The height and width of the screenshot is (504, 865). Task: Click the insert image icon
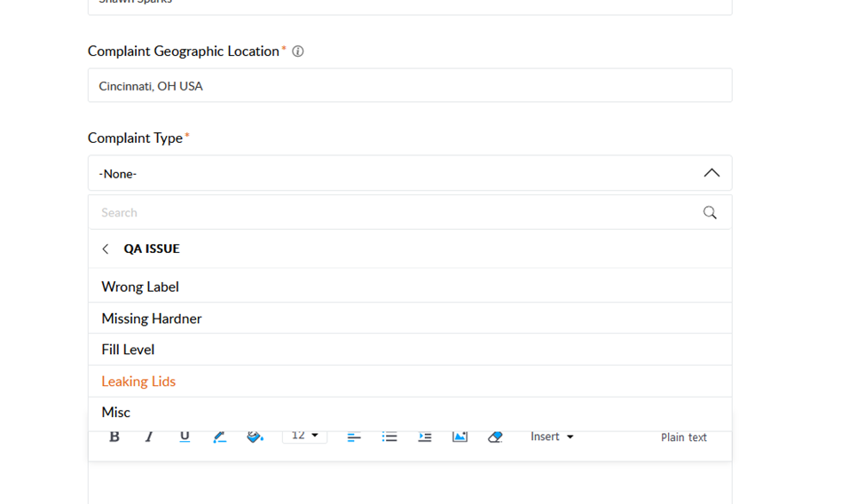[460, 437]
